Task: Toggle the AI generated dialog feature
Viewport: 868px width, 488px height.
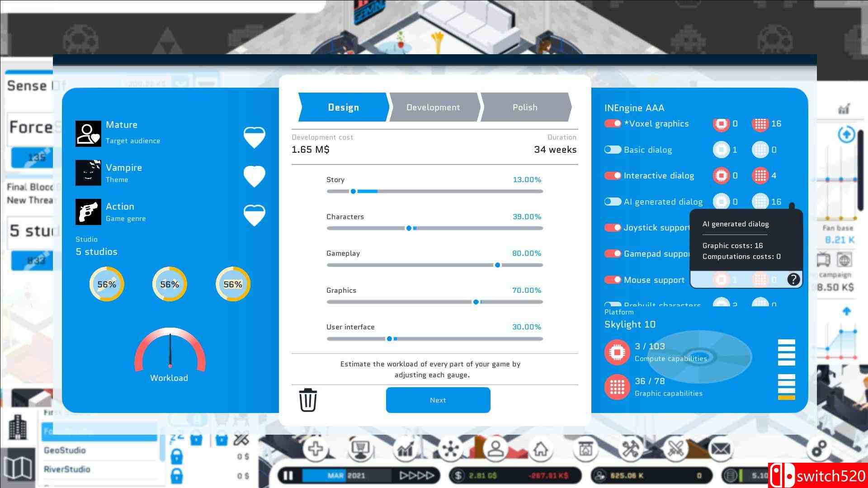Action: [x=612, y=202]
